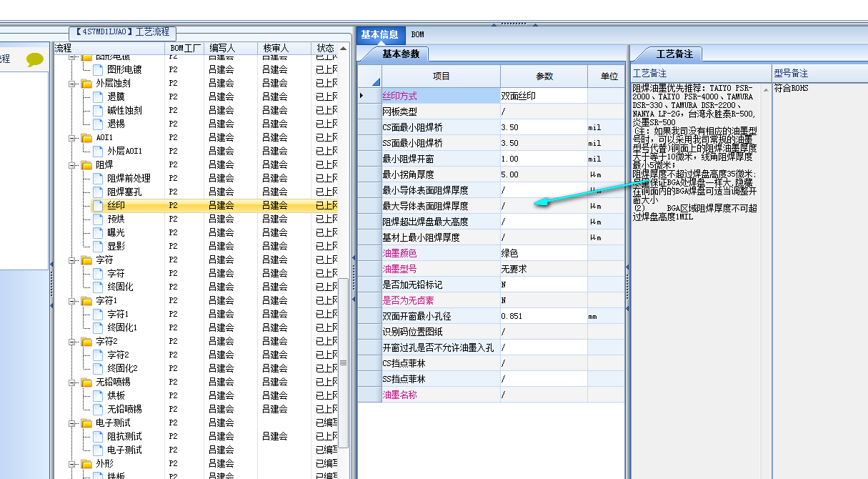Click the yellow speech bubble icon
868x479 pixels.
tap(35, 60)
